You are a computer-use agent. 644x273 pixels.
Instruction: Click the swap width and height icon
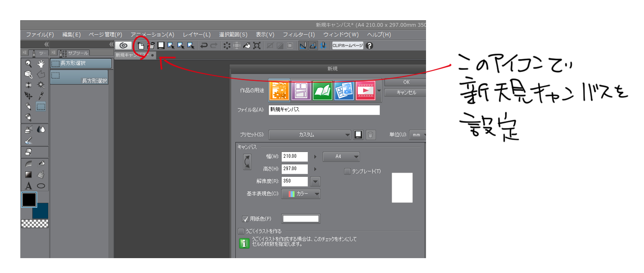(247, 162)
